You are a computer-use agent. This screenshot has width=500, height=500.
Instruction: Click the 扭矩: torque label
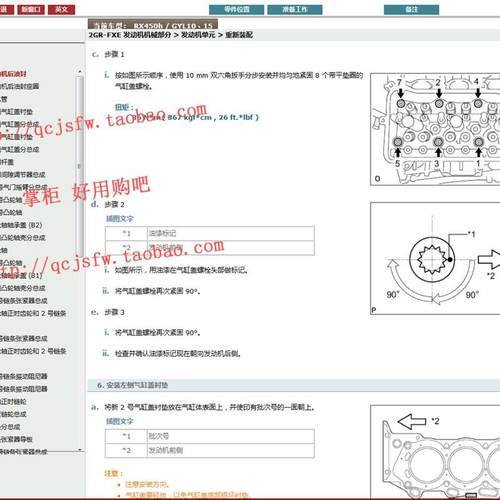(x=124, y=107)
